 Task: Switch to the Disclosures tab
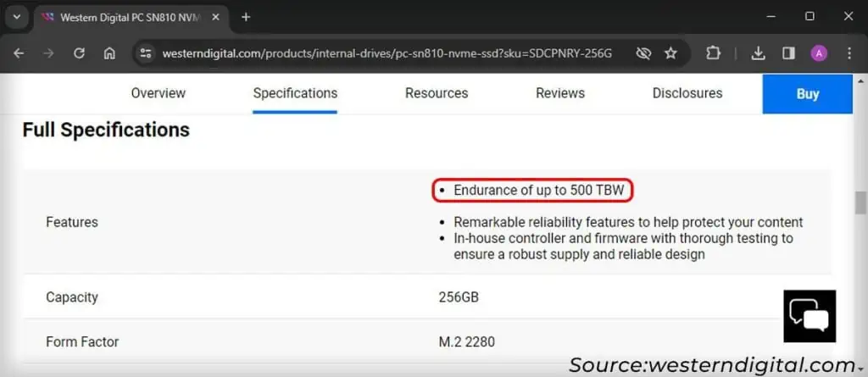click(687, 93)
